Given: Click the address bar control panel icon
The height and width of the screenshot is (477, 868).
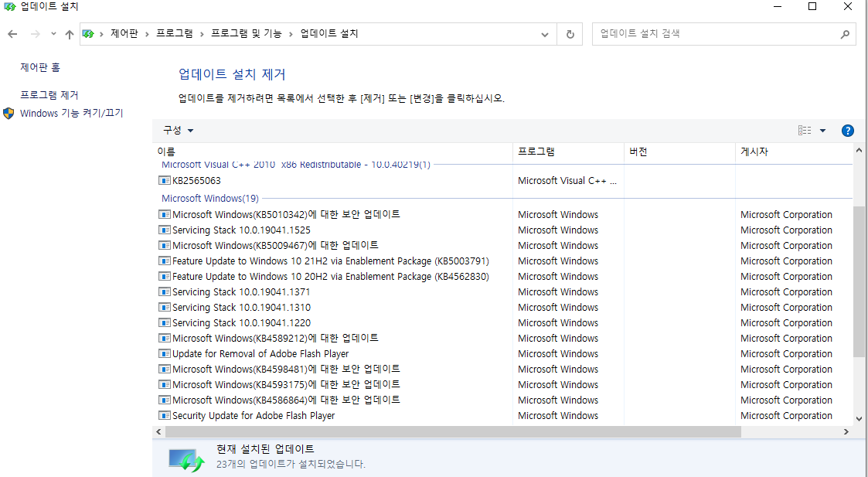Looking at the screenshot, I should pos(88,34).
